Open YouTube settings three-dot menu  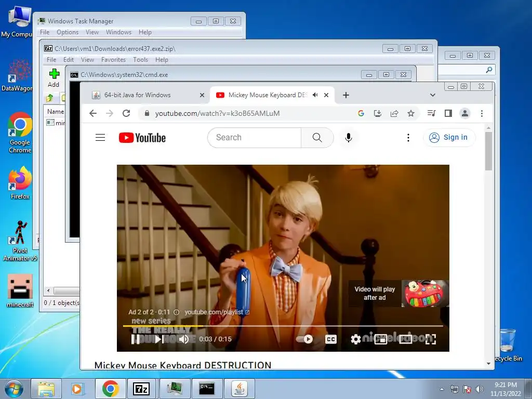pyautogui.click(x=408, y=137)
